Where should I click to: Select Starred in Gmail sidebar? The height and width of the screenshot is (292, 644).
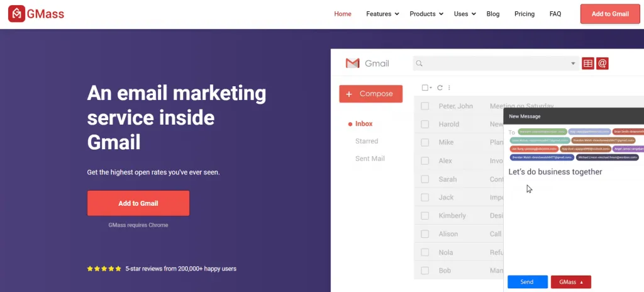pos(367,141)
